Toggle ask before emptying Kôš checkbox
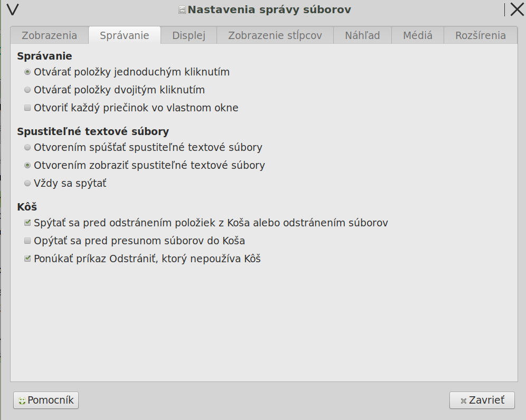 click(27, 223)
